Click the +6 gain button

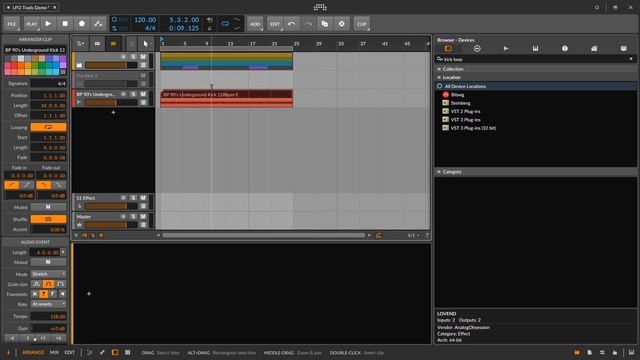click(x=58, y=338)
